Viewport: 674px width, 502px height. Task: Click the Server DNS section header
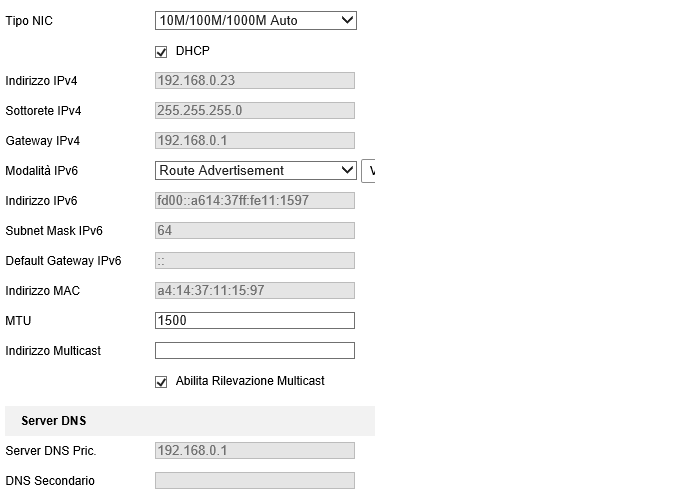[x=53, y=421]
